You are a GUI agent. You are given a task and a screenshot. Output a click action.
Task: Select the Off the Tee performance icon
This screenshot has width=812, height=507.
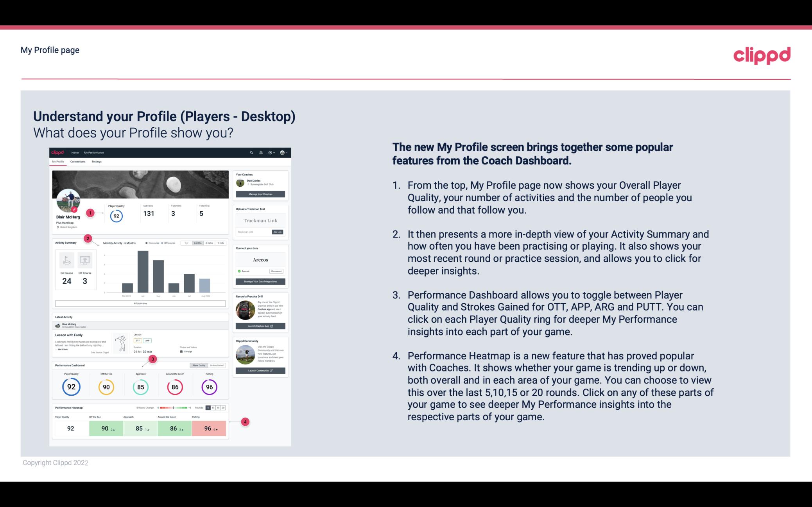point(105,386)
